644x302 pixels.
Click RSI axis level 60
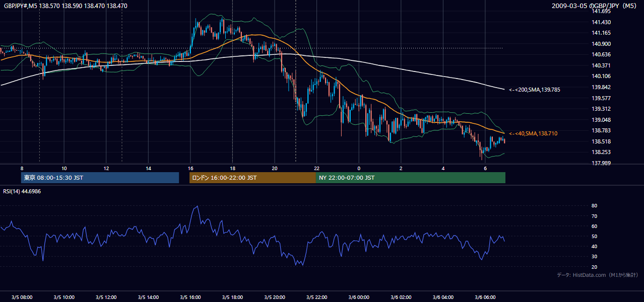595,226
